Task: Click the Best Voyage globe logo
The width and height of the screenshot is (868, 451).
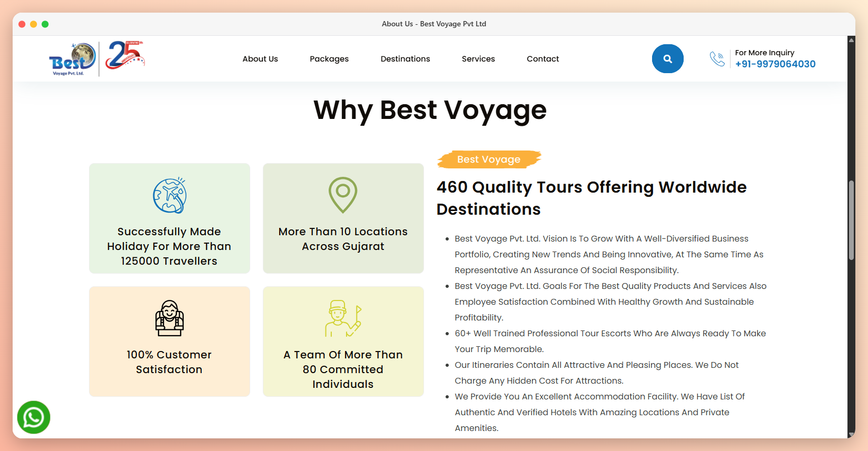Action: [x=73, y=59]
